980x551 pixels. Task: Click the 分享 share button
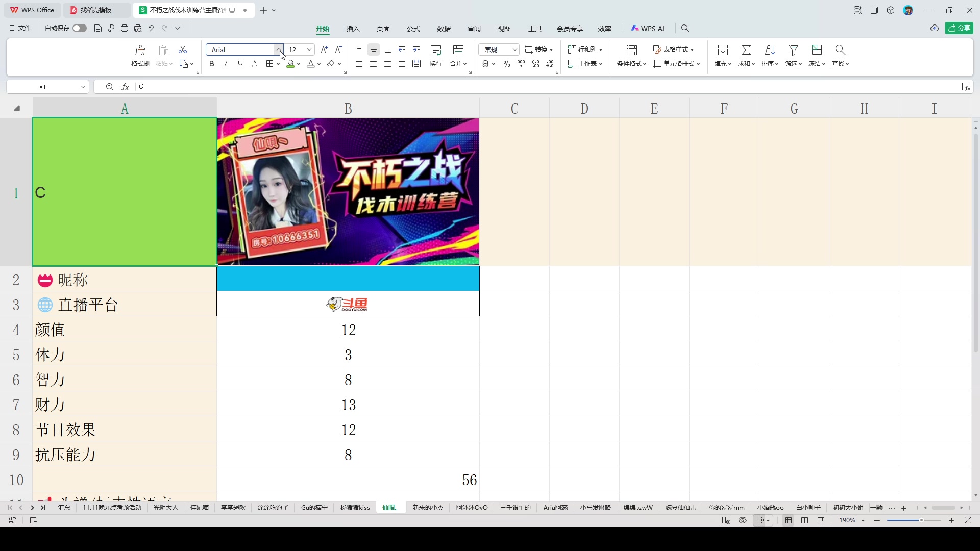click(960, 28)
